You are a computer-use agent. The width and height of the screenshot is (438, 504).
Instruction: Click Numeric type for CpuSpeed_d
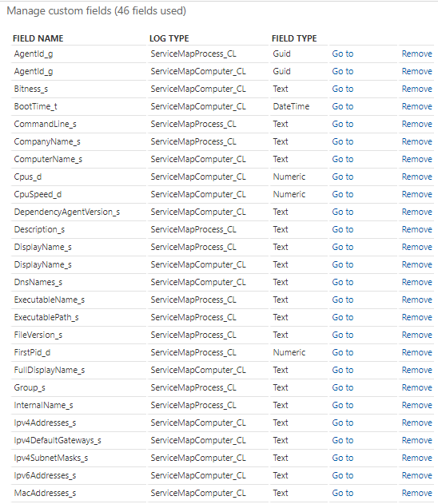pos(289,194)
